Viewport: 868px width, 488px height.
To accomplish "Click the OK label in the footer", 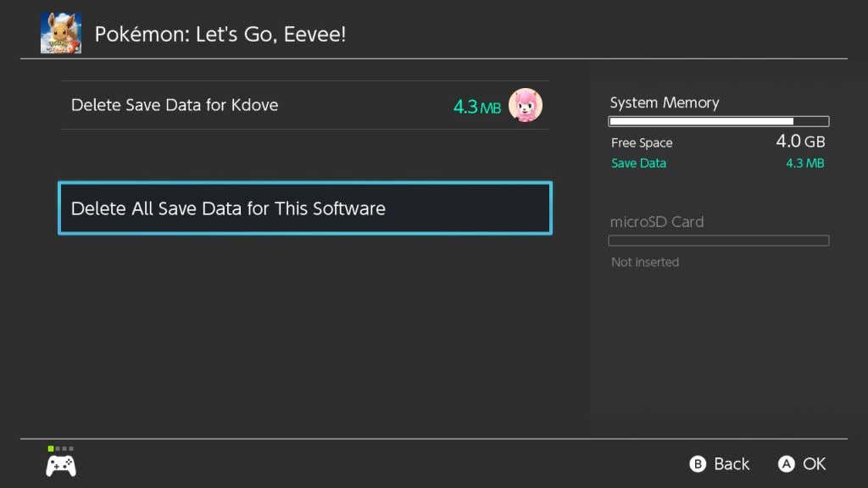I will point(814,463).
